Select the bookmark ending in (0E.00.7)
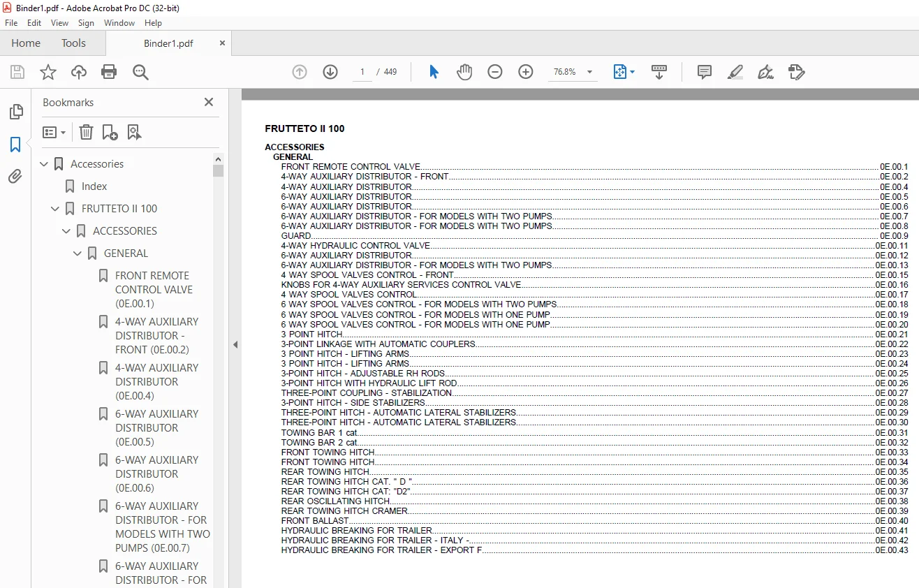 [x=163, y=527]
